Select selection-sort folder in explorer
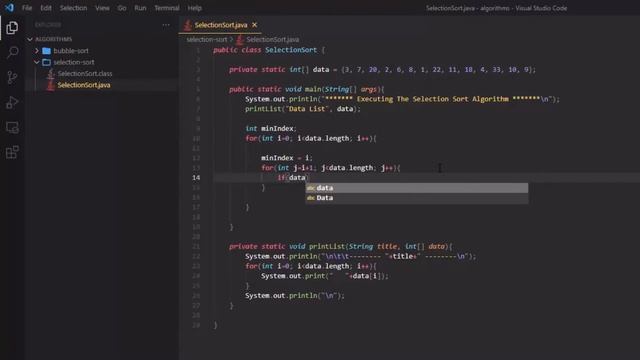This screenshot has width=640, height=360. pyautogui.click(x=74, y=62)
